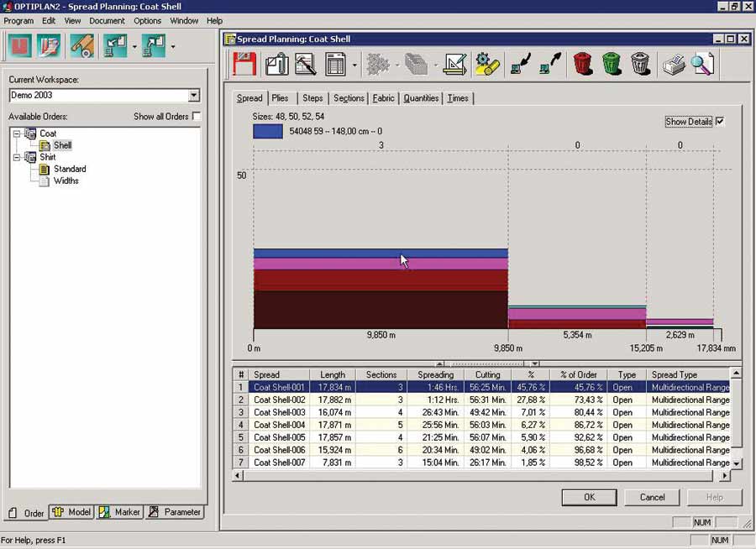Click the Length column header

333,374
